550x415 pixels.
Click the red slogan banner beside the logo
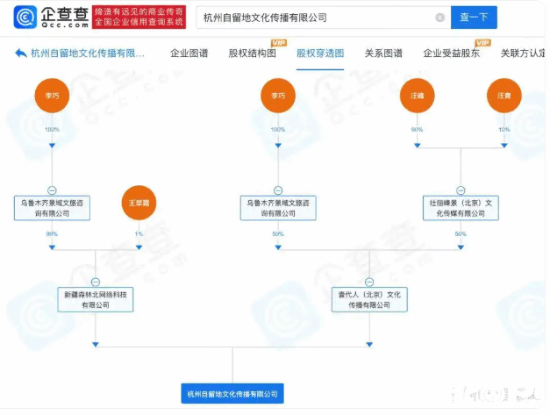click(139, 17)
